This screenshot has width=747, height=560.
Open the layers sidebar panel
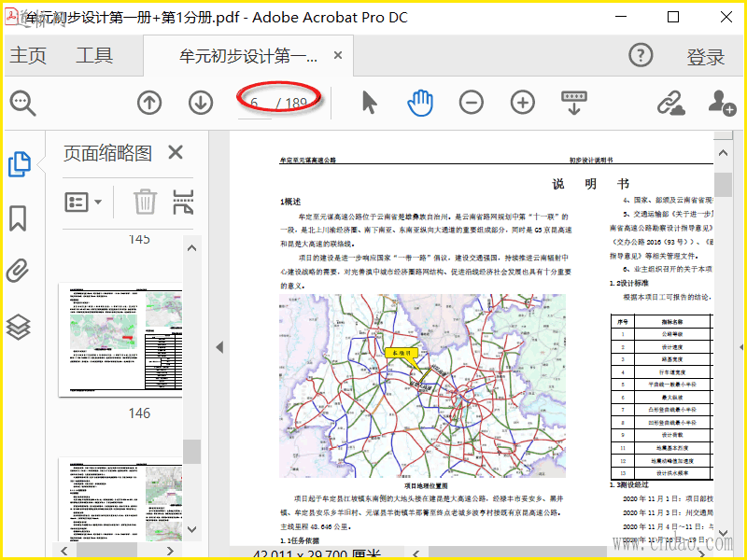(x=18, y=328)
